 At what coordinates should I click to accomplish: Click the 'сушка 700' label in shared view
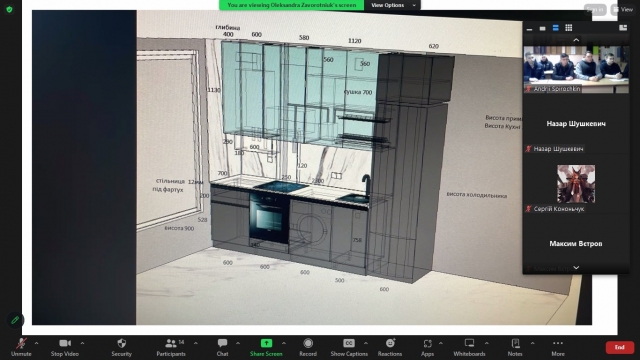tap(358, 92)
